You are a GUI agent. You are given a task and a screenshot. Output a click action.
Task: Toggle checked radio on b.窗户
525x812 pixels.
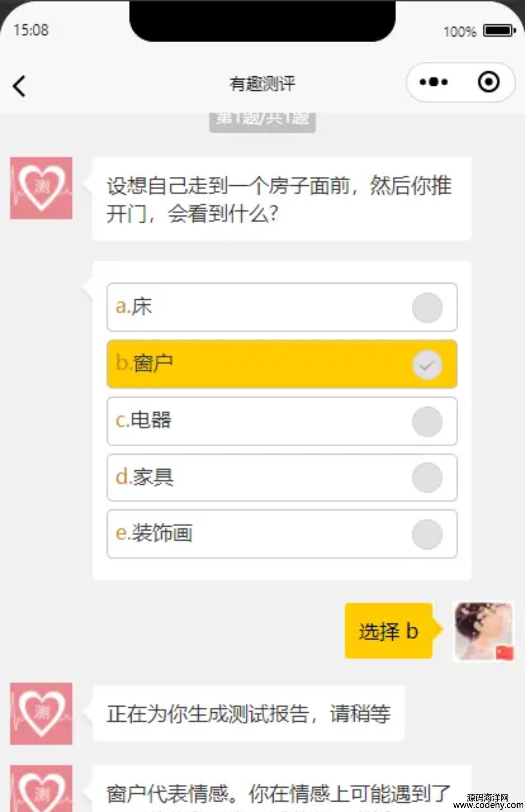point(427,365)
